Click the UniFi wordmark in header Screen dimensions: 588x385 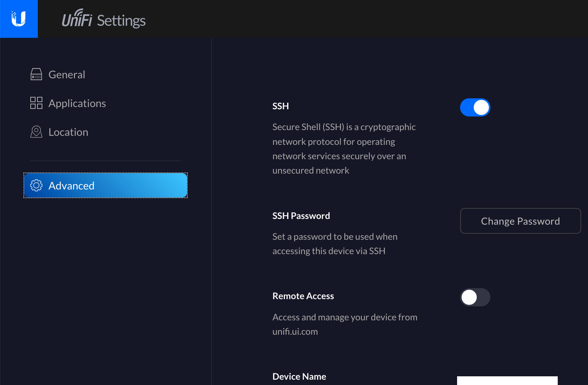(x=77, y=19)
